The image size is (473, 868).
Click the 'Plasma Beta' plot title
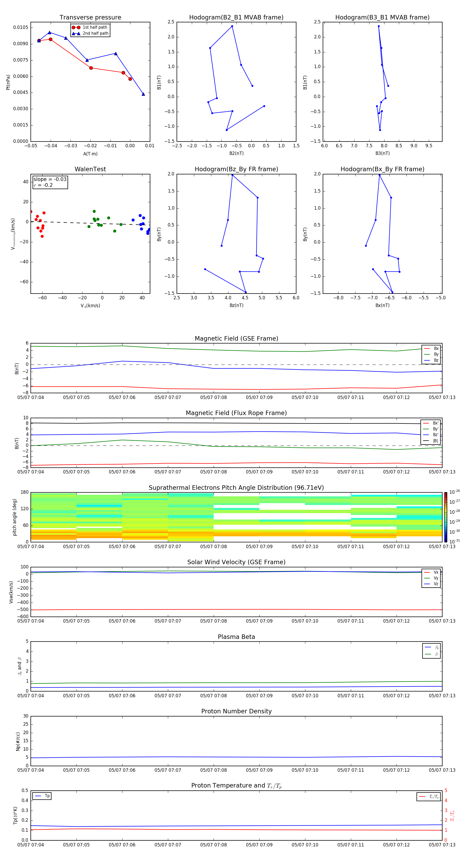(x=236, y=637)
